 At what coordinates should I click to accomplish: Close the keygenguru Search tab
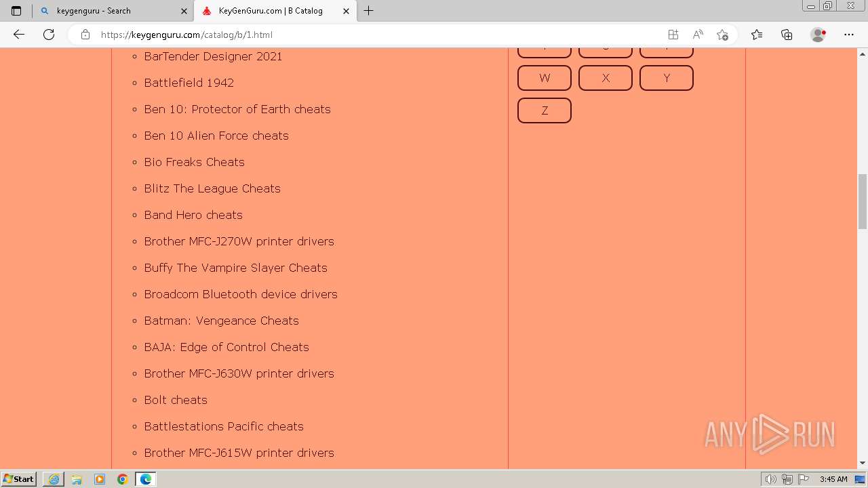pyautogui.click(x=183, y=11)
